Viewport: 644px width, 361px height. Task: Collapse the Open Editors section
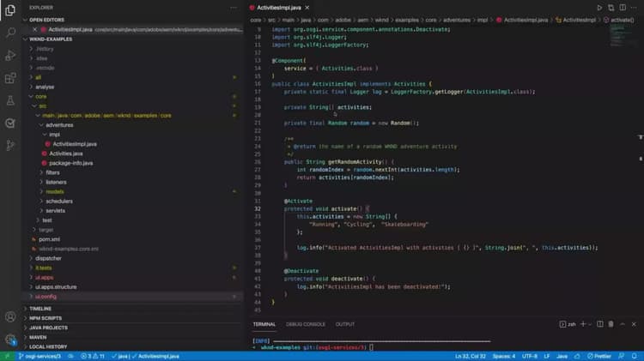pyautogui.click(x=26, y=20)
